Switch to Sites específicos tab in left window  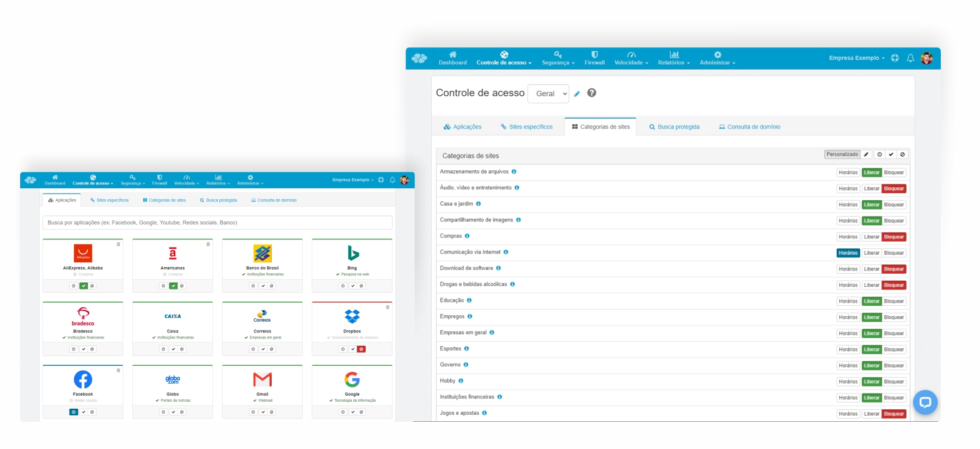click(x=109, y=200)
